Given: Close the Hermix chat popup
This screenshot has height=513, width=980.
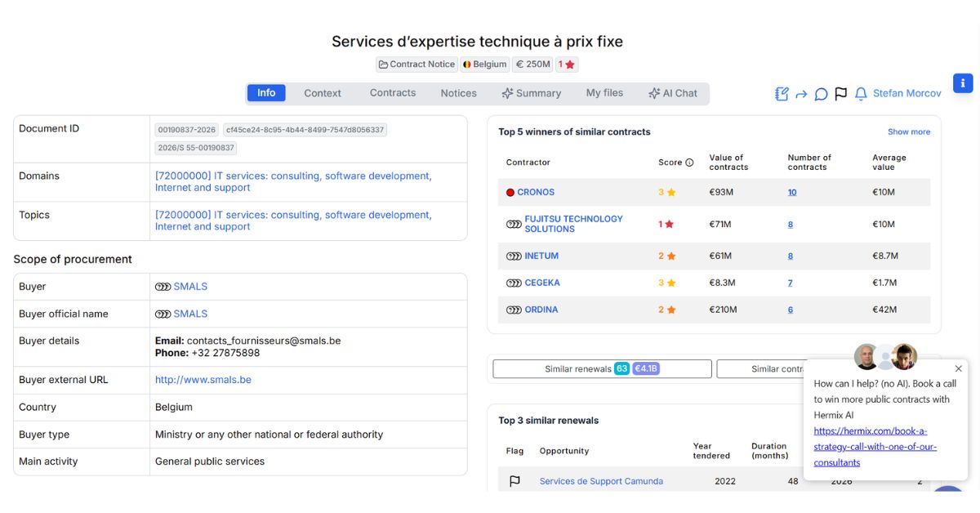Looking at the screenshot, I should [x=958, y=368].
